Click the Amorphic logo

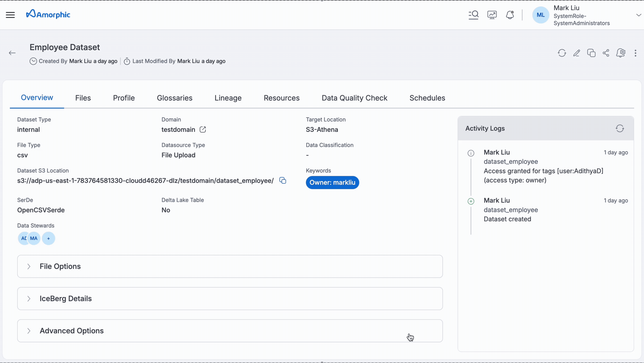[x=48, y=14]
